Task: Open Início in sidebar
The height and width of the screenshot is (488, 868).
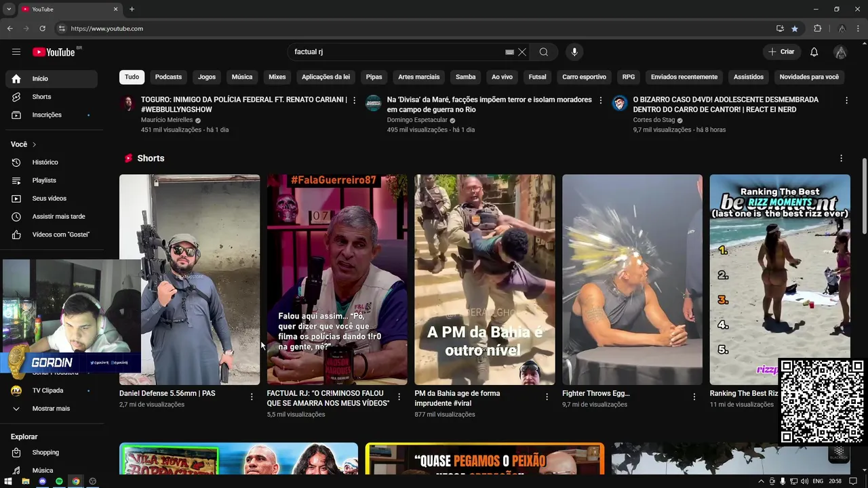Action: click(x=52, y=79)
